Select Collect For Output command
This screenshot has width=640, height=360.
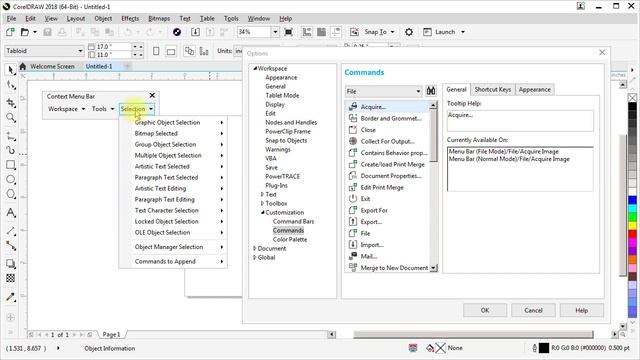[x=387, y=141]
